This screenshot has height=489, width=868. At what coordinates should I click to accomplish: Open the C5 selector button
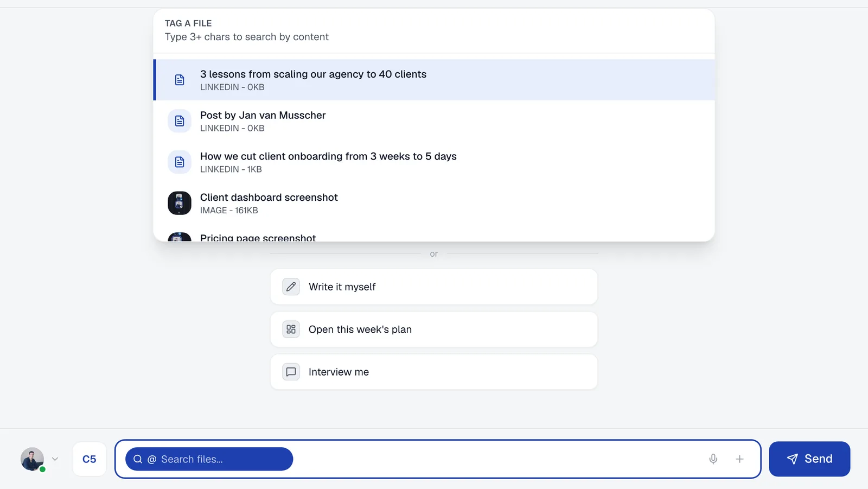[90, 459]
